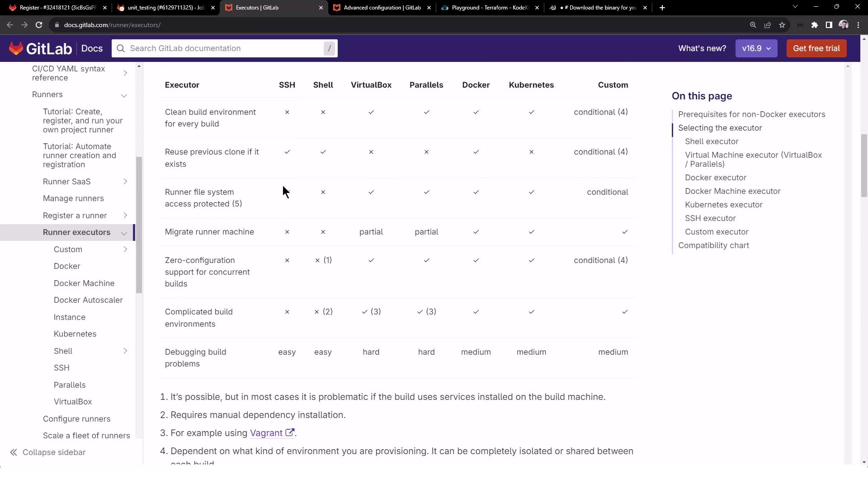Jump to Kubernetes executor section
Screen dimensions: 868x488
pyautogui.click(x=723, y=205)
